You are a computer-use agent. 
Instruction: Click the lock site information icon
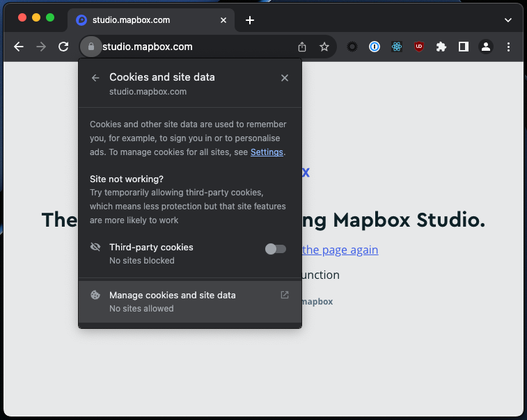click(x=91, y=47)
